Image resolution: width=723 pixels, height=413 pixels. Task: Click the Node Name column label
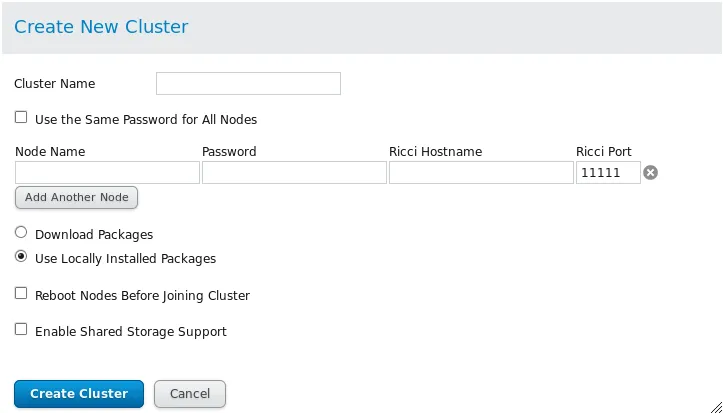[x=50, y=152]
